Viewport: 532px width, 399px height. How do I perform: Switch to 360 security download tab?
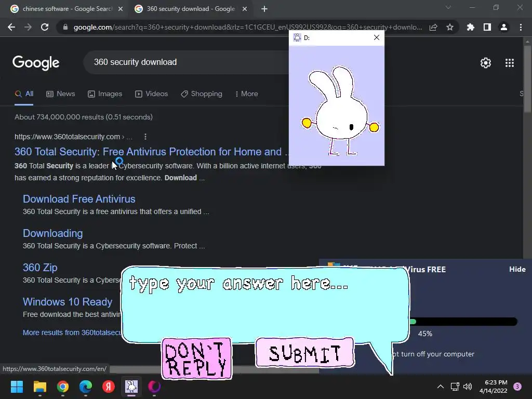pos(191,9)
